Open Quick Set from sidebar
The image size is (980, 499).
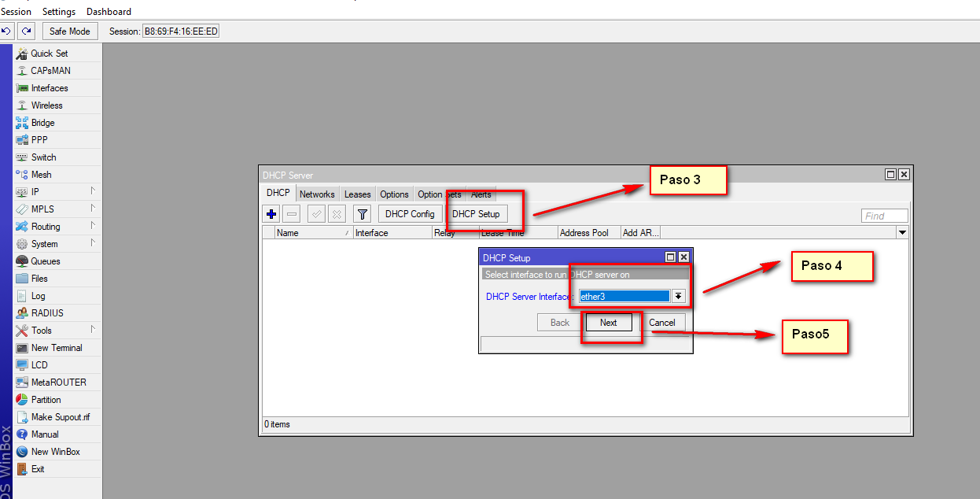[49, 54]
